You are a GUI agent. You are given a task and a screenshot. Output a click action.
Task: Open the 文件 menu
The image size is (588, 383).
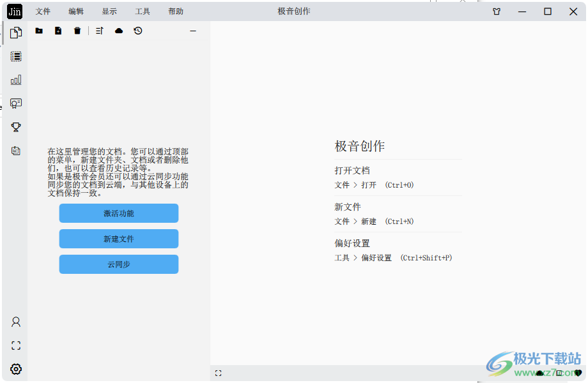click(43, 11)
